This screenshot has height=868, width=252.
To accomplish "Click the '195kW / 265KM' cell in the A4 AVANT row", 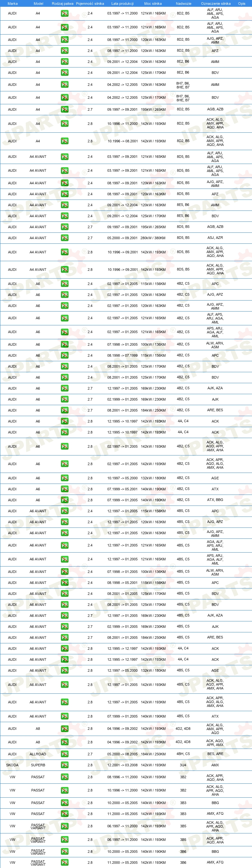I will (x=153, y=227).
